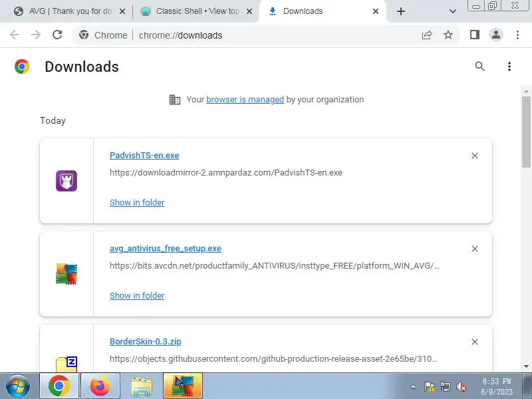
Task: Click the network tray icon
Action: pos(445,386)
